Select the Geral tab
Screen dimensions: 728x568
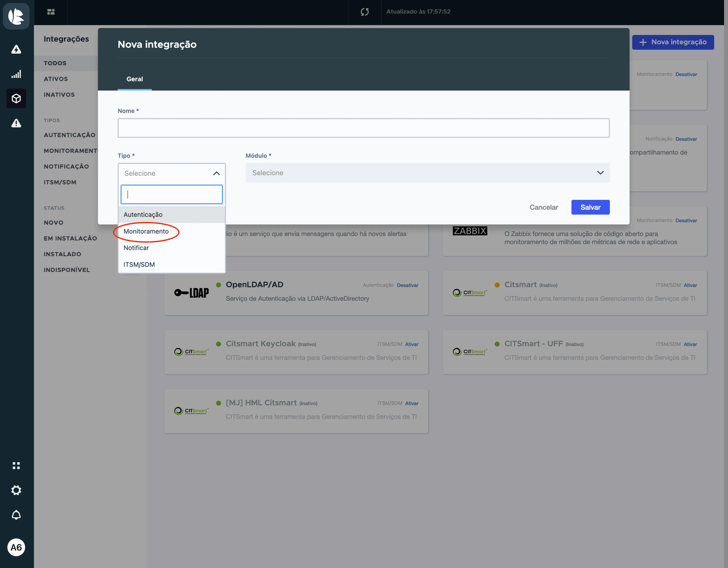[x=135, y=79]
